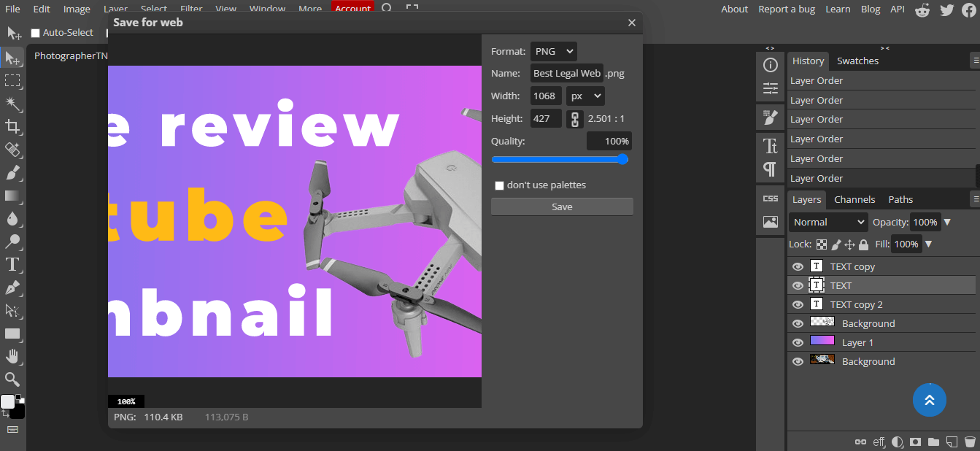Viewport: 980px width, 451px height.
Task: Open the Reddit social icon
Action: (922, 9)
